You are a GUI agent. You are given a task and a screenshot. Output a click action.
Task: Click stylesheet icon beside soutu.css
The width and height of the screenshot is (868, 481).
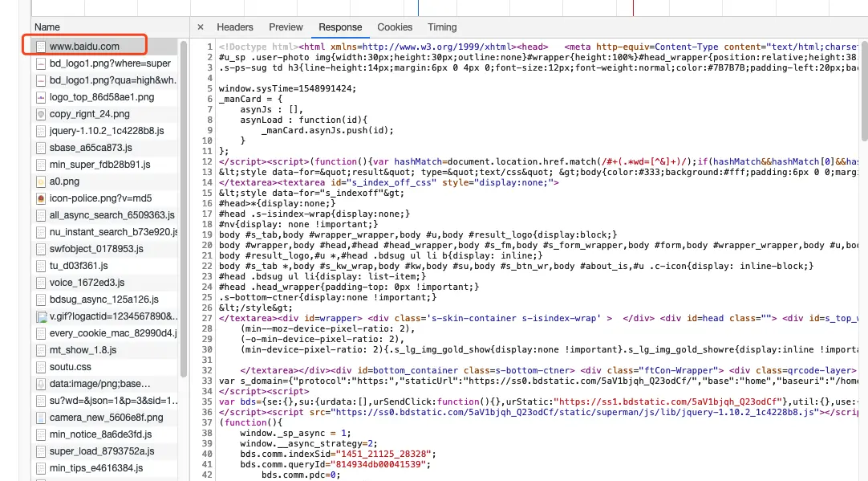point(40,367)
